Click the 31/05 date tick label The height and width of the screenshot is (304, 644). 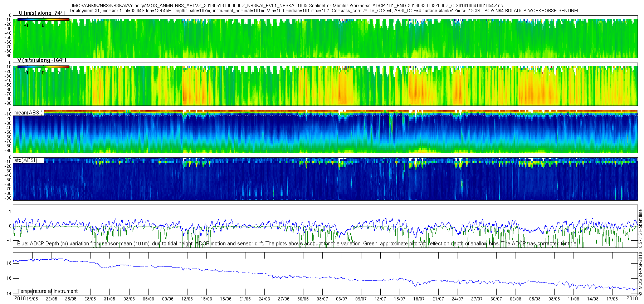109,299
